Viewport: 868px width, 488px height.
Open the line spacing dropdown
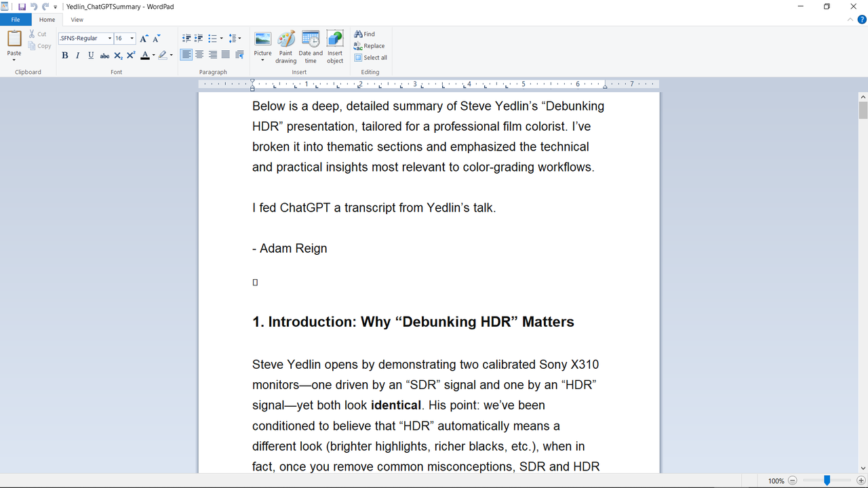tap(235, 39)
